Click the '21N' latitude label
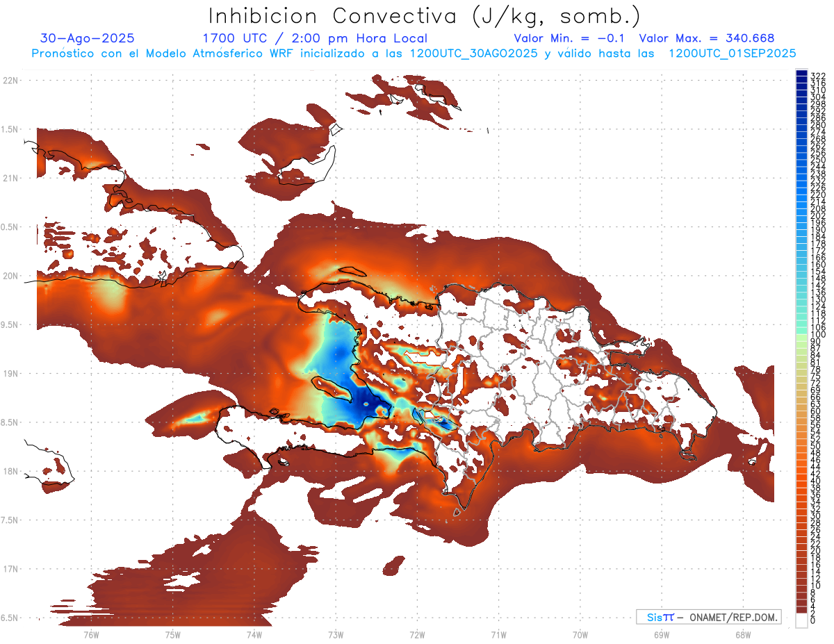The image size is (834, 644). (10, 178)
